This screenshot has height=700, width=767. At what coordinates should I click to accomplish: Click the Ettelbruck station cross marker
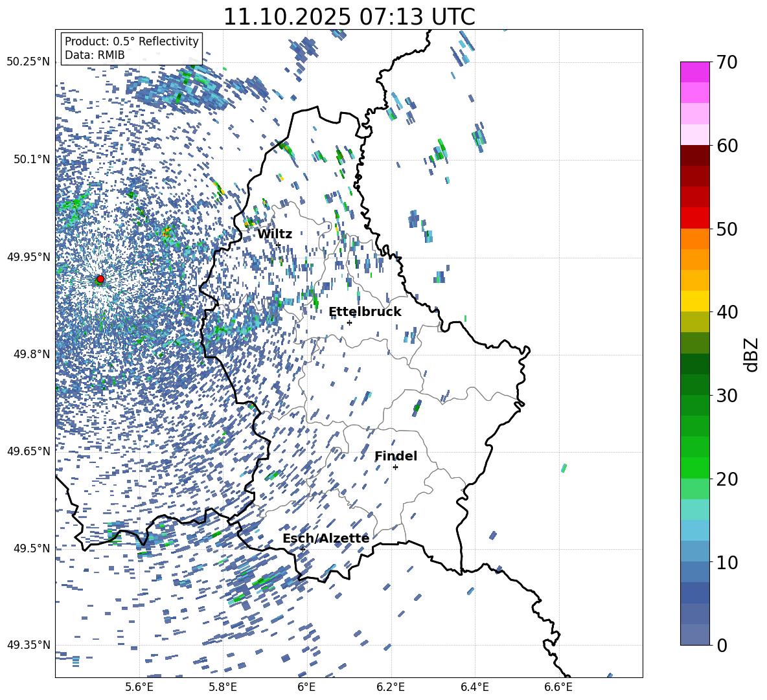click(349, 322)
